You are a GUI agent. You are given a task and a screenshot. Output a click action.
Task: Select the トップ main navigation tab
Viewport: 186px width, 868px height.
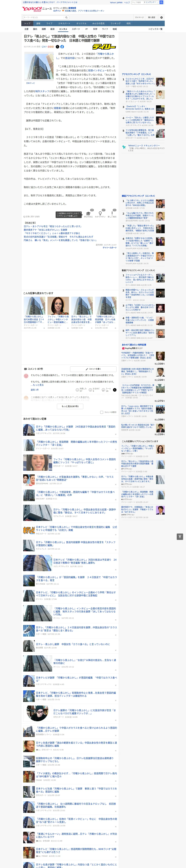coord(27,24)
